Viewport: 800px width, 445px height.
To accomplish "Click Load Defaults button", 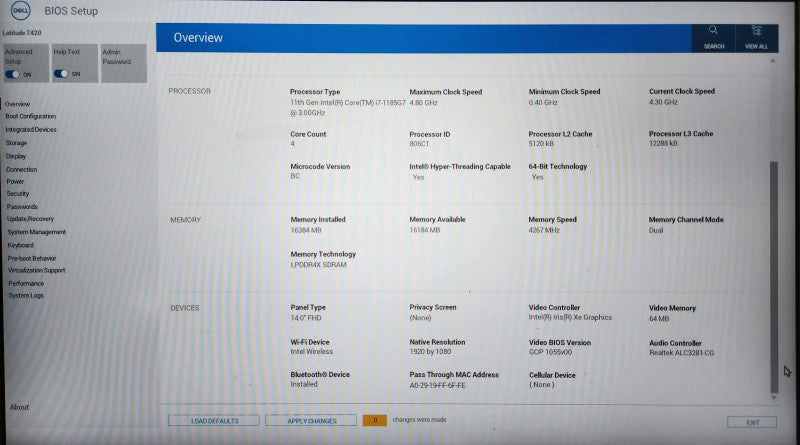I will click(214, 421).
